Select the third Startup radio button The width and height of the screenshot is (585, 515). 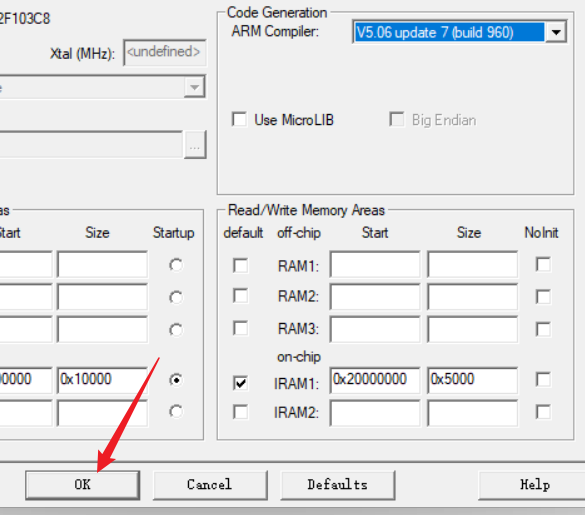coord(176,330)
